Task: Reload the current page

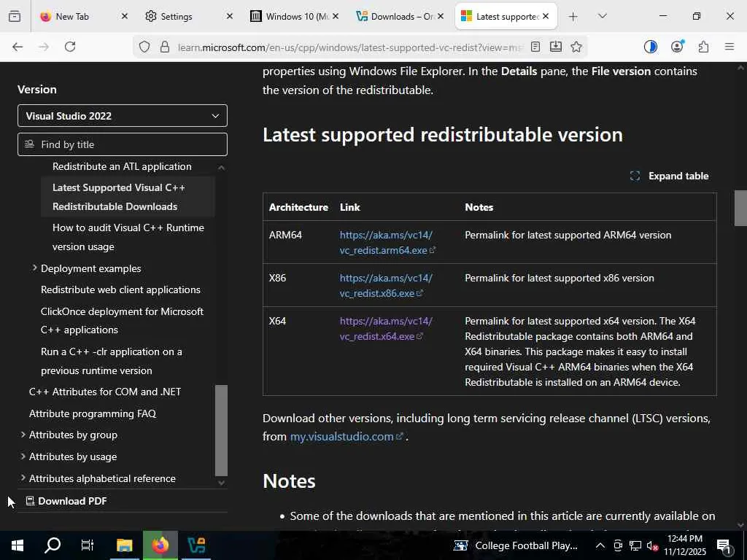Action: pos(70,47)
